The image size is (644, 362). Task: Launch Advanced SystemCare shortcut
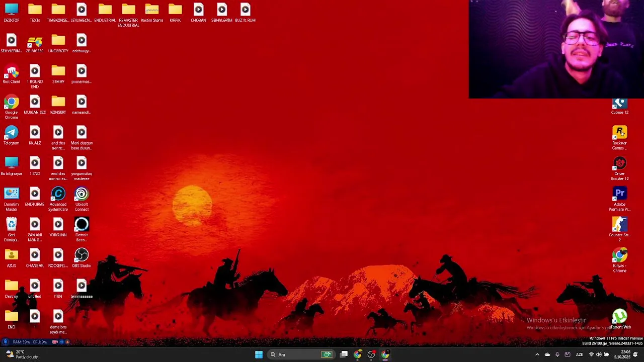tap(58, 200)
